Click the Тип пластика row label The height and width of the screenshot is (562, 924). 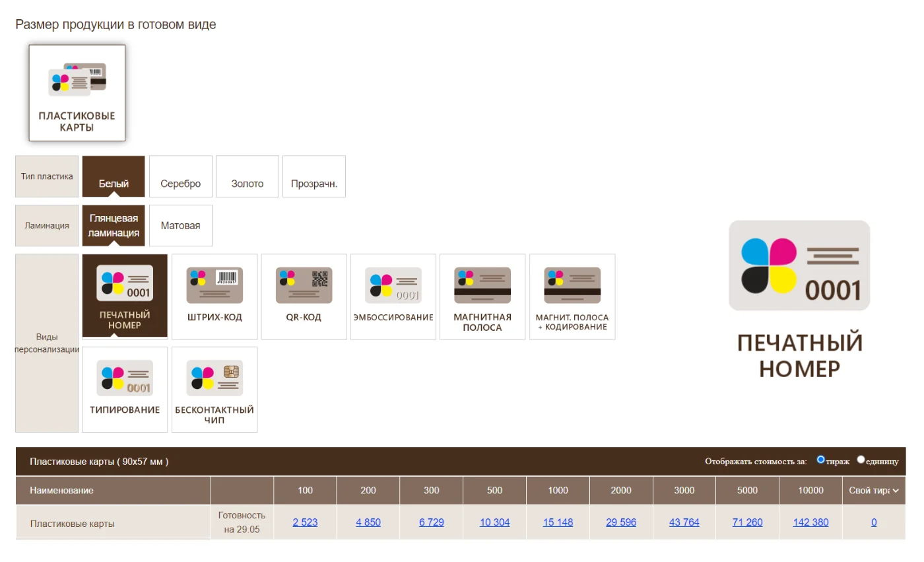[47, 176]
